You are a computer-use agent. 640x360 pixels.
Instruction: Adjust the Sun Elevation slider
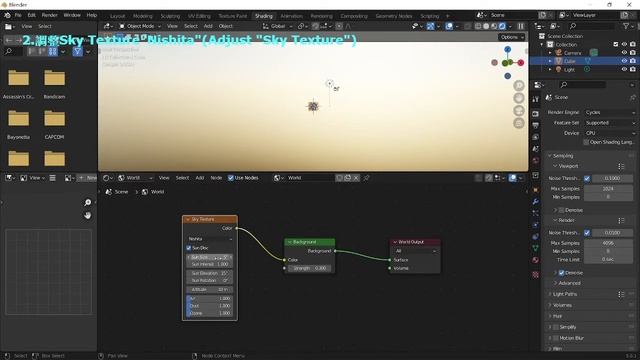coord(210,273)
